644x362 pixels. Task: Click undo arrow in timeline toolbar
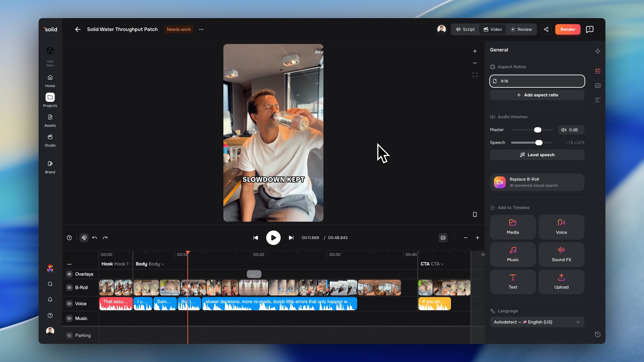(x=94, y=238)
